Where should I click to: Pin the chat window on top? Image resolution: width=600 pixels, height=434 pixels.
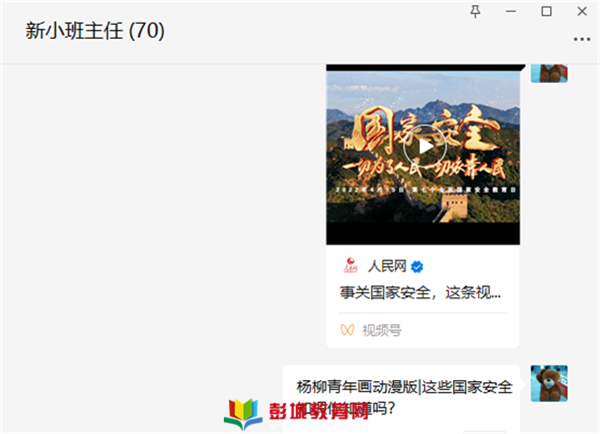click(475, 11)
